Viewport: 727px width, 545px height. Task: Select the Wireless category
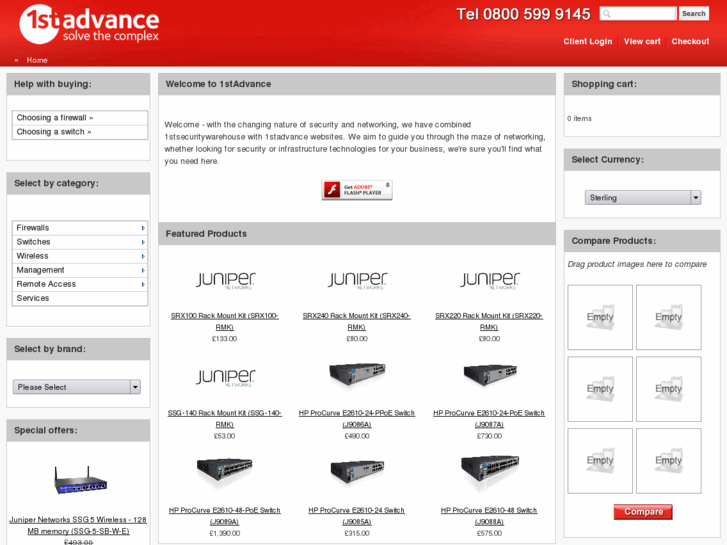80,256
